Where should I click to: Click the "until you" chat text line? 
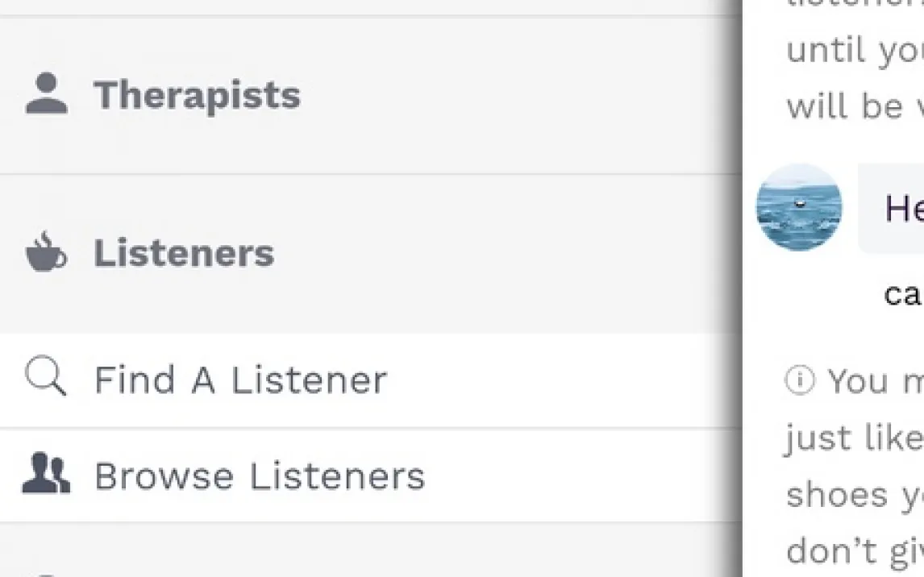click(855, 52)
